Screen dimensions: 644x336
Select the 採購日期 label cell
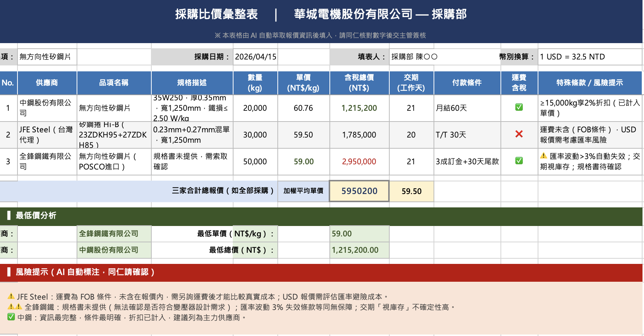pos(192,57)
